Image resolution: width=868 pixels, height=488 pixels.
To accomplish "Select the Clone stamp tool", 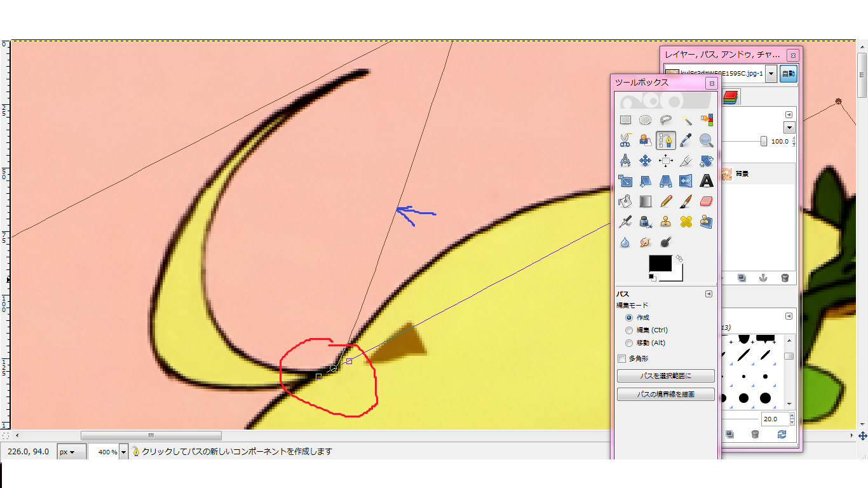I will pos(666,222).
